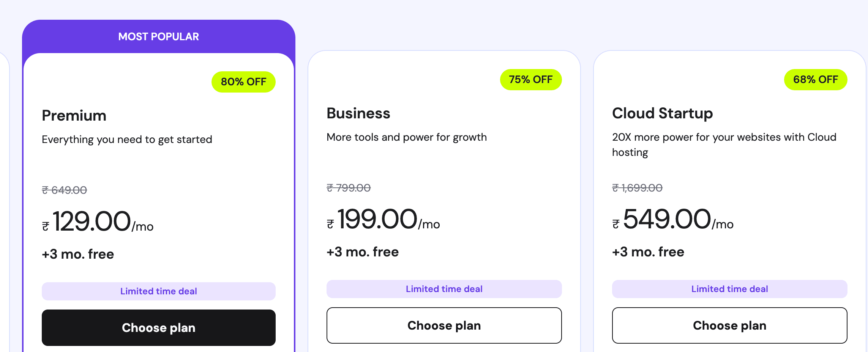Click the 80% OFF discount badge
Image resolution: width=868 pixels, height=352 pixels.
coord(243,82)
